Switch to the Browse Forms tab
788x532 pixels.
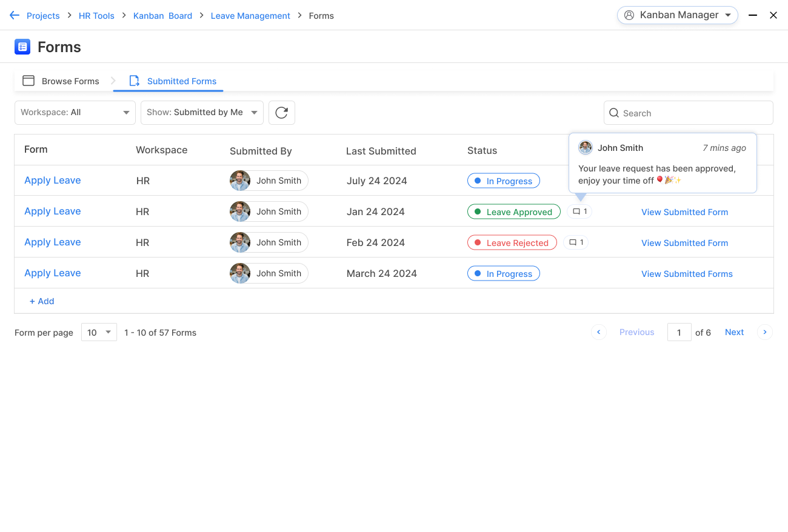click(70, 81)
